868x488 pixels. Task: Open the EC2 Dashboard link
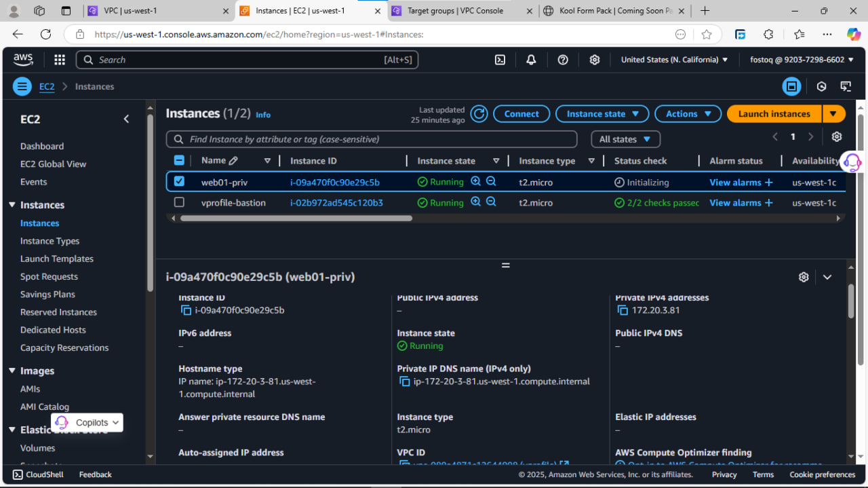(42, 146)
